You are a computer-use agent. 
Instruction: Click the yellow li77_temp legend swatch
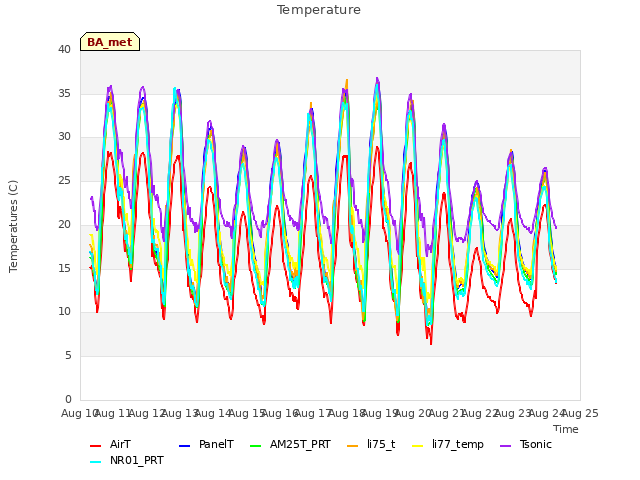click(x=418, y=446)
